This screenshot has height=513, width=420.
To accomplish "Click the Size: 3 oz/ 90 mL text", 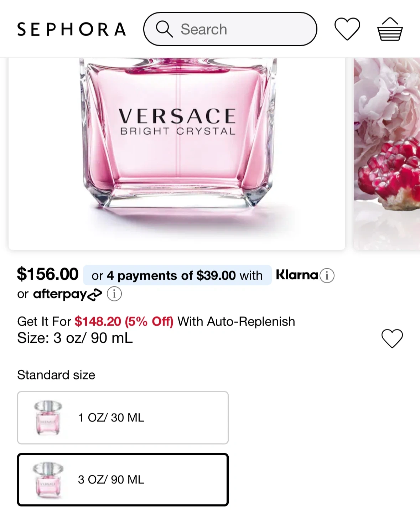I will click(75, 338).
